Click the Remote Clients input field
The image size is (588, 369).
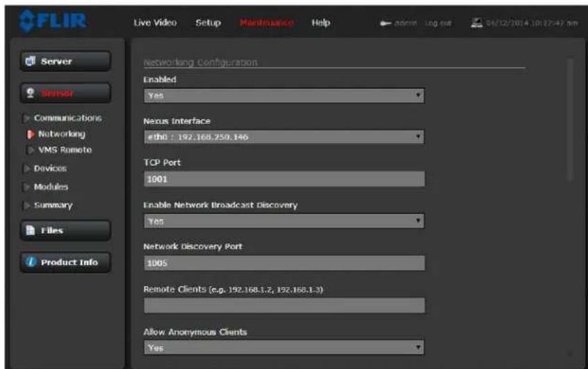click(284, 305)
